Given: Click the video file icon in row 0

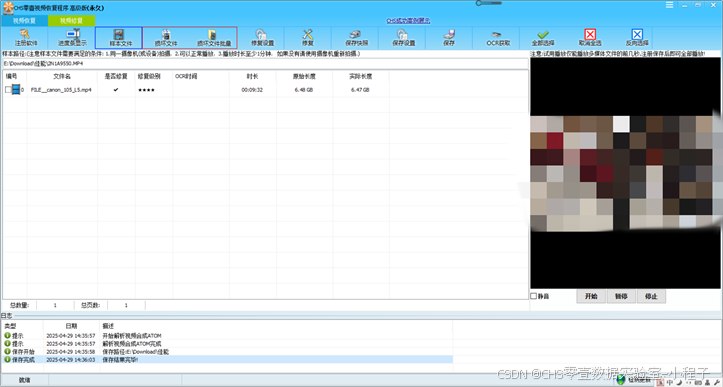Looking at the screenshot, I should 16,89.
